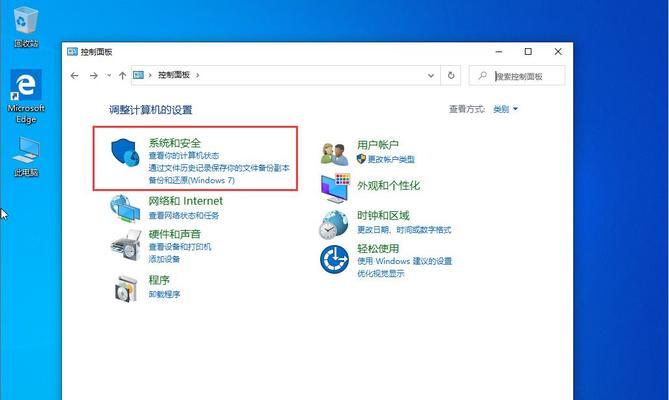Click the 网络和 Internet globe icon
The image size is (669, 400).
[x=125, y=209]
